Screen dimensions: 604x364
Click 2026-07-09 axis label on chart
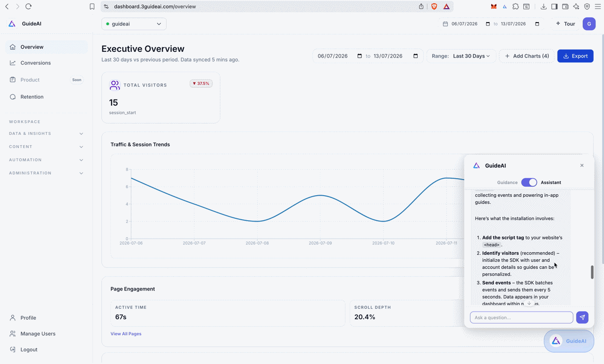[320, 243]
